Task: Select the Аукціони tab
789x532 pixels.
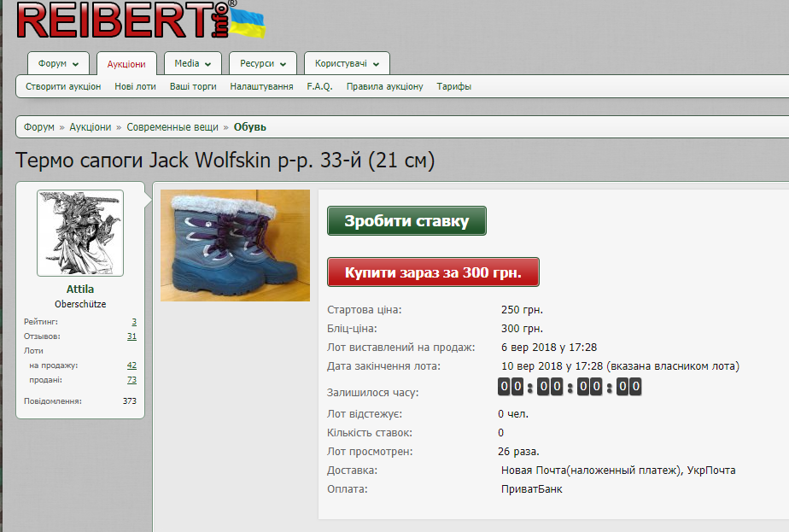Action: pos(126,64)
